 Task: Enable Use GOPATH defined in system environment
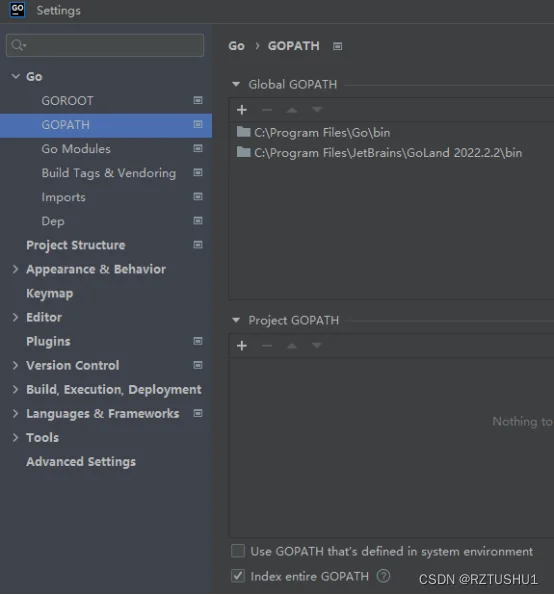click(238, 551)
